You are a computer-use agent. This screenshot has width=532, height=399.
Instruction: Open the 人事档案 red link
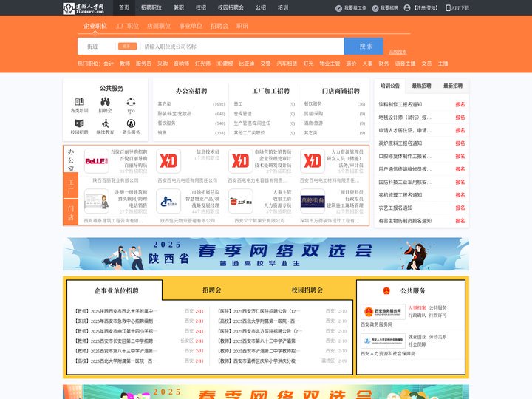tap(417, 307)
